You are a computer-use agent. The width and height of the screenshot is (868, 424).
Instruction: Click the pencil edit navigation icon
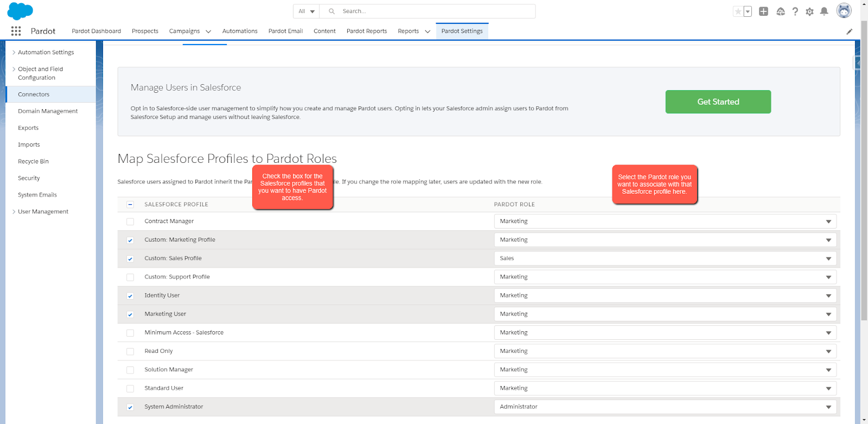[x=850, y=31]
